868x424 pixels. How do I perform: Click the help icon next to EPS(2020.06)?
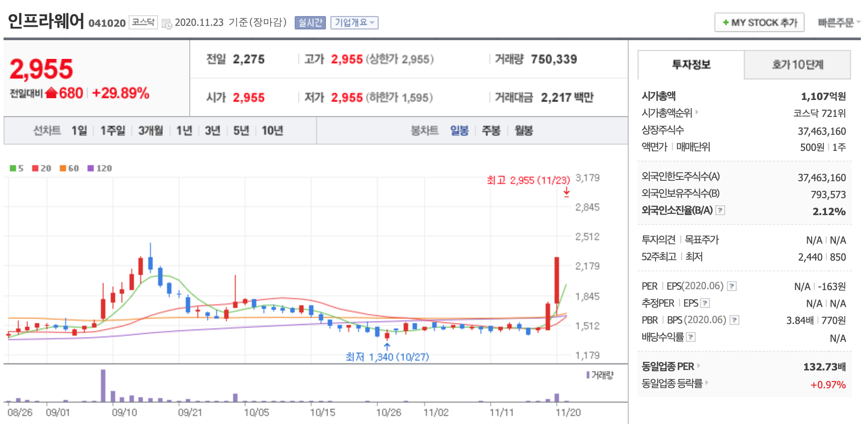point(731,286)
